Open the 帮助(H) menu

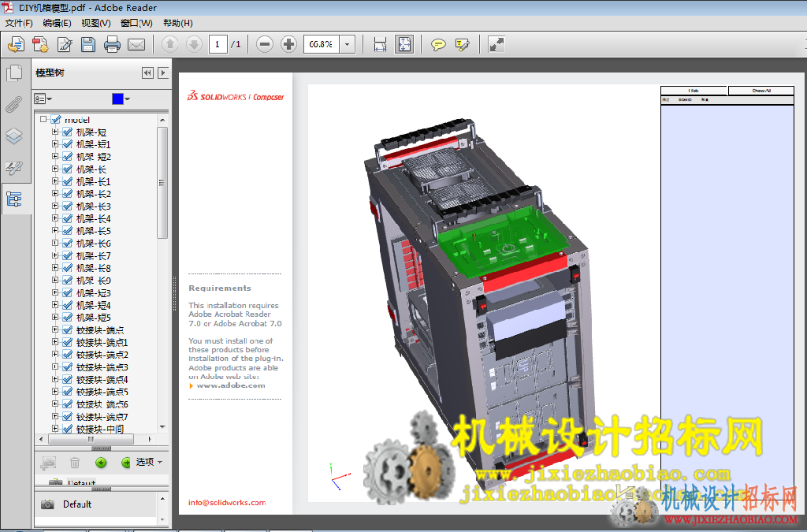[177, 23]
